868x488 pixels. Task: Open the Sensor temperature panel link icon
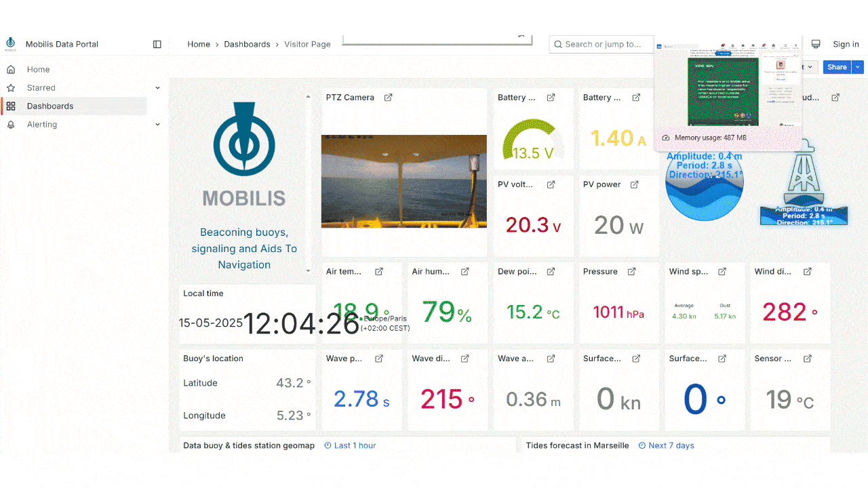[x=808, y=359]
